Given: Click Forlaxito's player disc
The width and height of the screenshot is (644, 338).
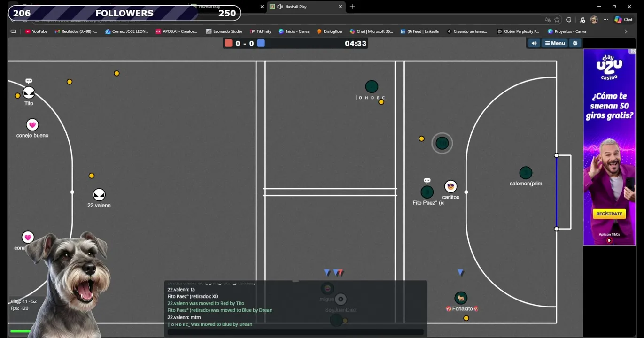Looking at the screenshot, I should tap(461, 298).
